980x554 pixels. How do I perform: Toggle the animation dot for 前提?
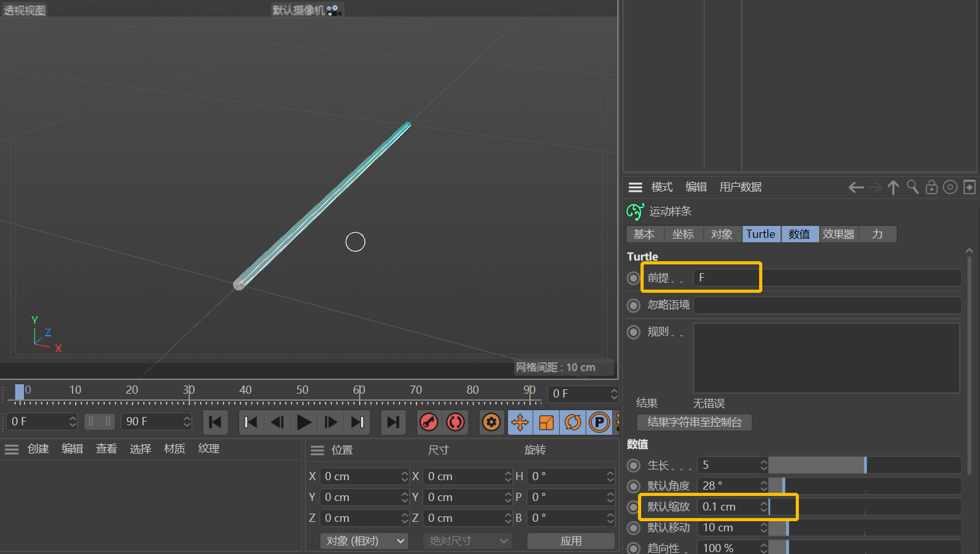[634, 278]
